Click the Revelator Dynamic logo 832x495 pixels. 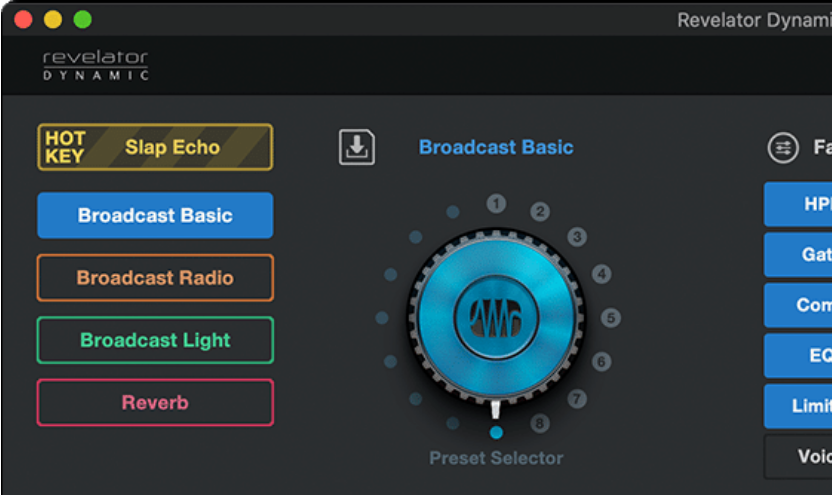click(x=96, y=65)
